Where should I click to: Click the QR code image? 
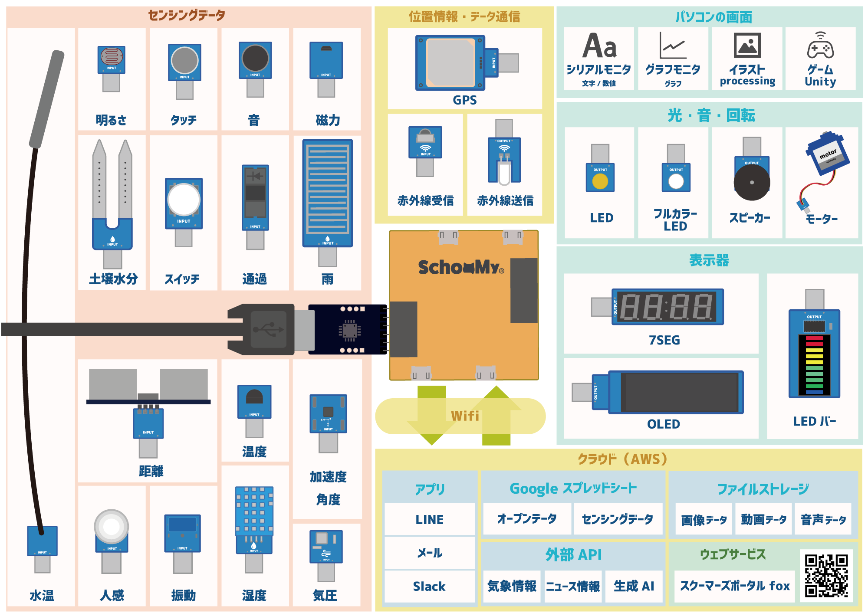pyautogui.click(x=826, y=575)
